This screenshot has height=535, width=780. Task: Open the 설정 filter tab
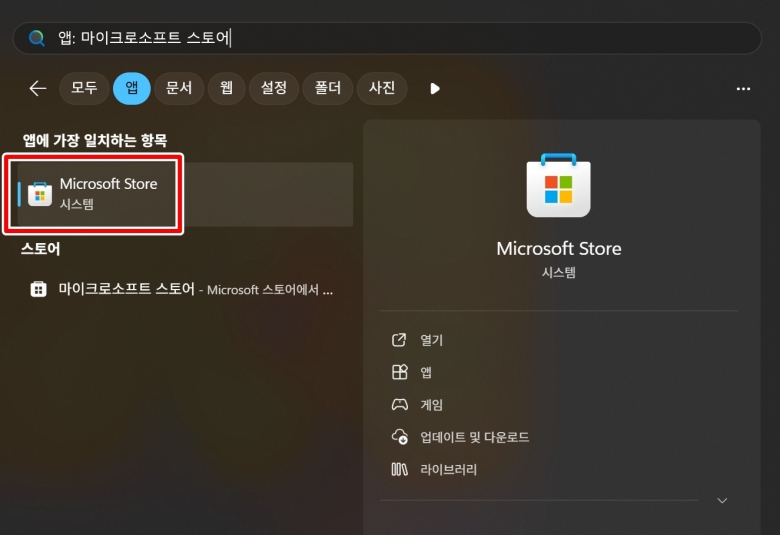coord(274,88)
